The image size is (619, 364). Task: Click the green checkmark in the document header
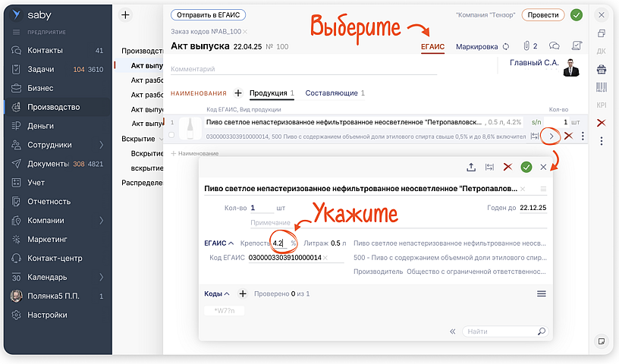click(577, 15)
